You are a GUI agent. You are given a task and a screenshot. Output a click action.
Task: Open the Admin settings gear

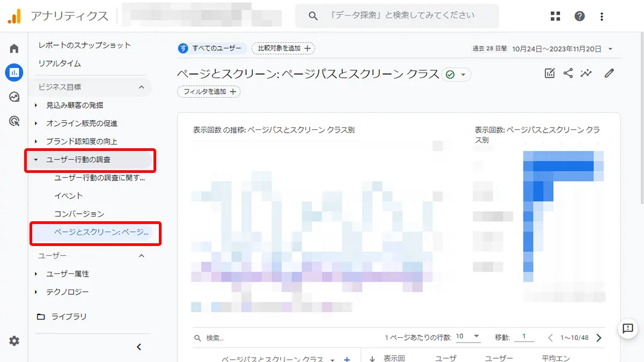(x=13, y=341)
